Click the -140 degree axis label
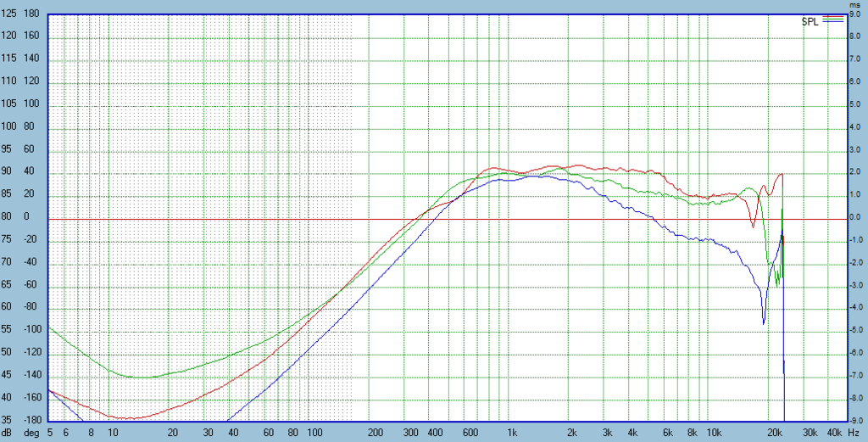The image size is (868, 442). pos(31,375)
